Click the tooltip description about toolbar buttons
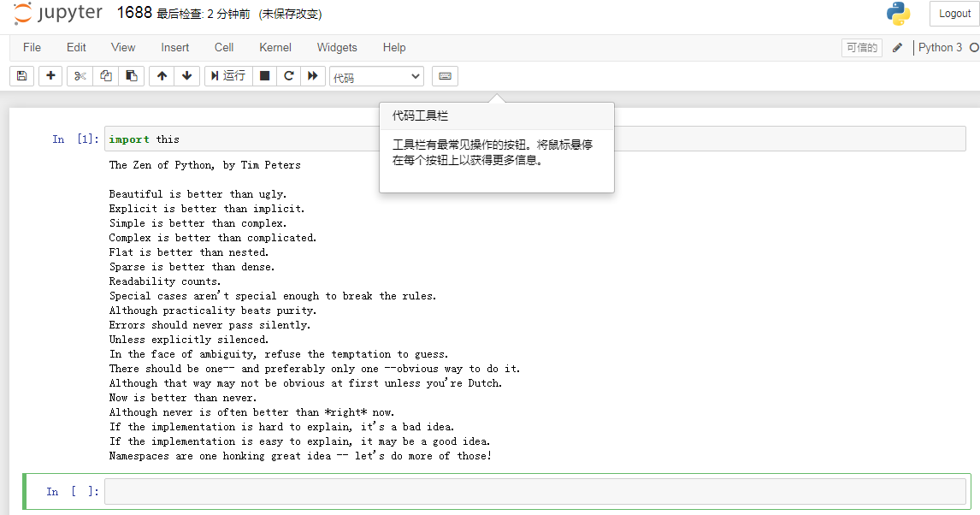Image resolution: width=980 pixels, height=515 pixels. coord(493,152)
